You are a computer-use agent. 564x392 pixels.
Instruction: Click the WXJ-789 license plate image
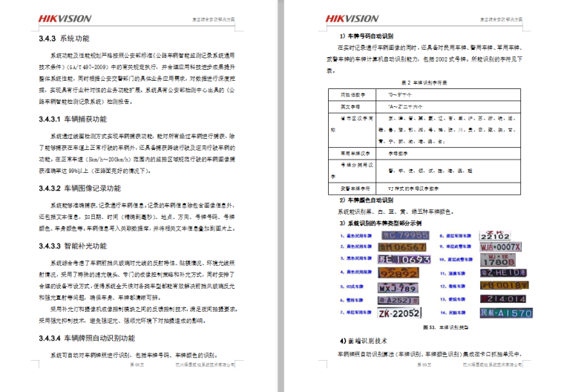[399, 287]
